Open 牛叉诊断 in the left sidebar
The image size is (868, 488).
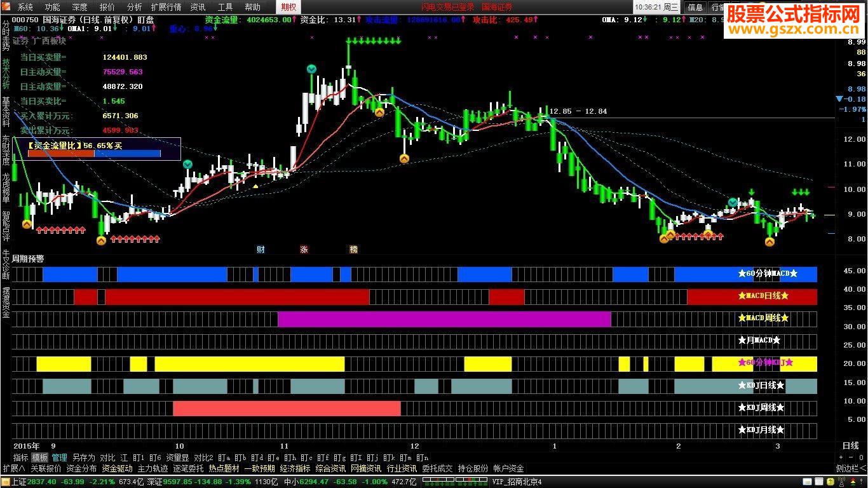click(6, 264)
